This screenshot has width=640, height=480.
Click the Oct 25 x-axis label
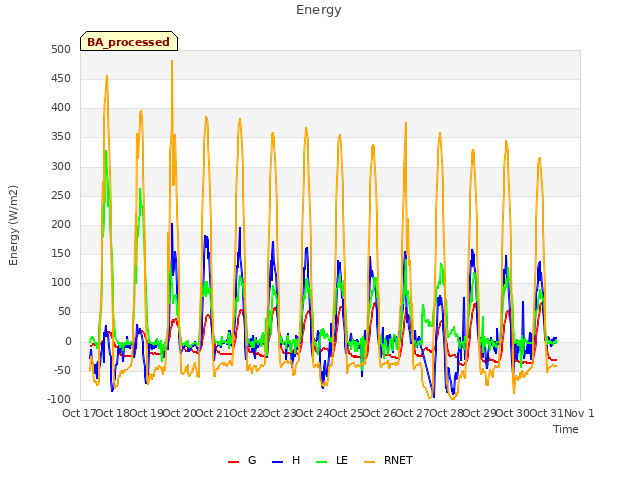tap(346, 413)
